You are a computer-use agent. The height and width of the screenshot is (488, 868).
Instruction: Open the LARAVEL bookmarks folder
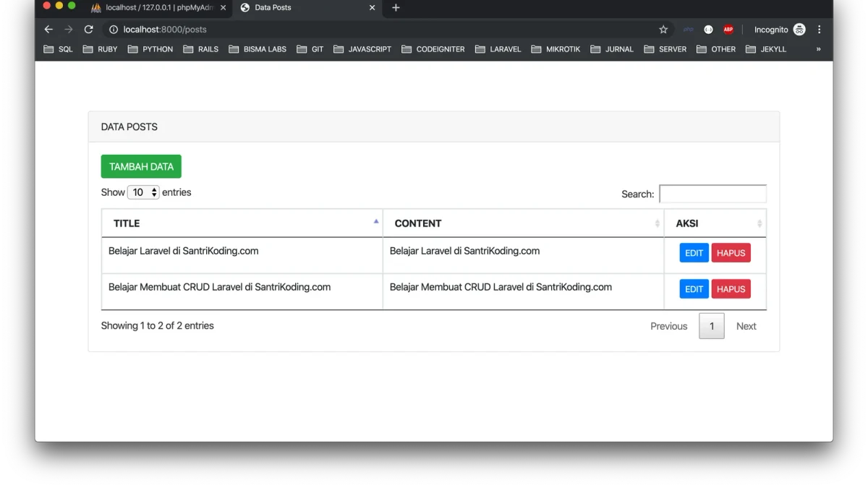[x=498, y=49]
